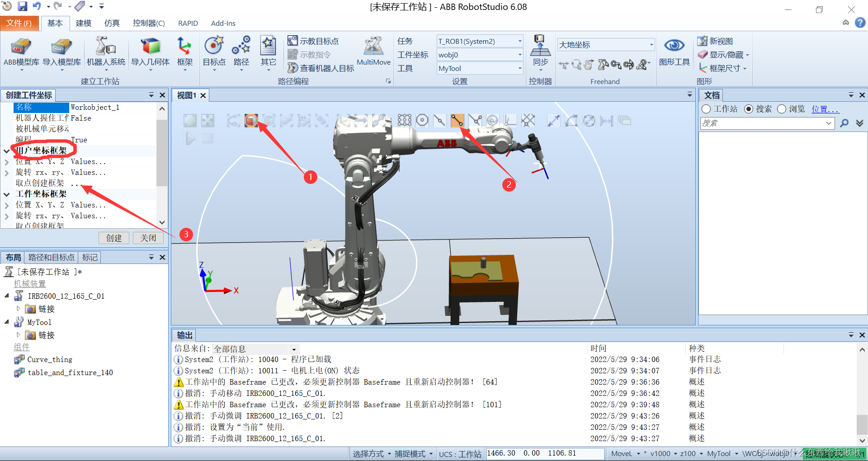Viewport: 868px width, 461px height.
Task: Select the 工作站 radio button
Action: coord(706,109)
